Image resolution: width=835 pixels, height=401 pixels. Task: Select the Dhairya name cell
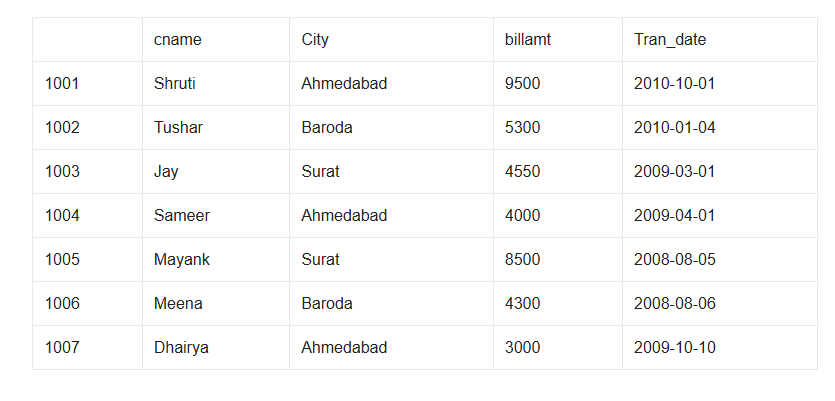182,348
